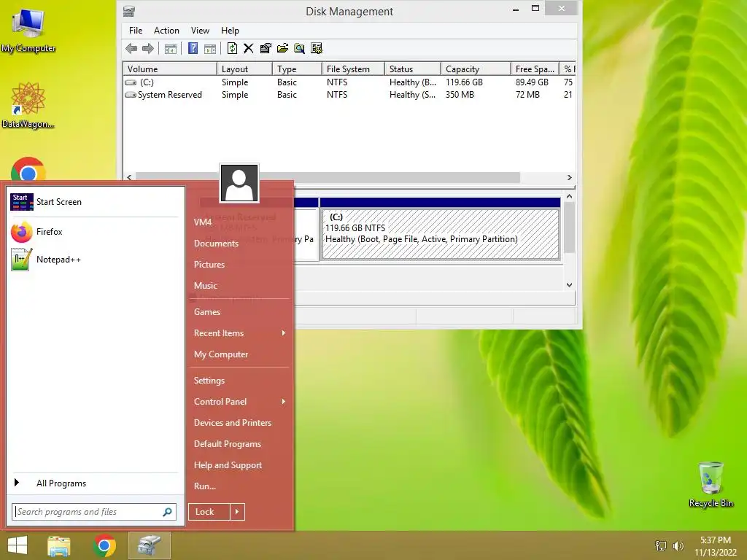Click the user account picture in Start menu
The height and width of the screenshot is (560, 747).
coord(239,183)
